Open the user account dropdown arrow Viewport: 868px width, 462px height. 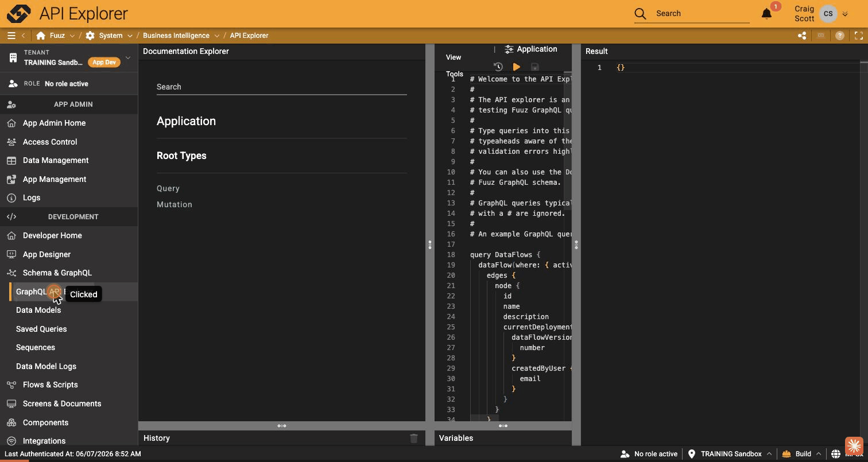845,14
